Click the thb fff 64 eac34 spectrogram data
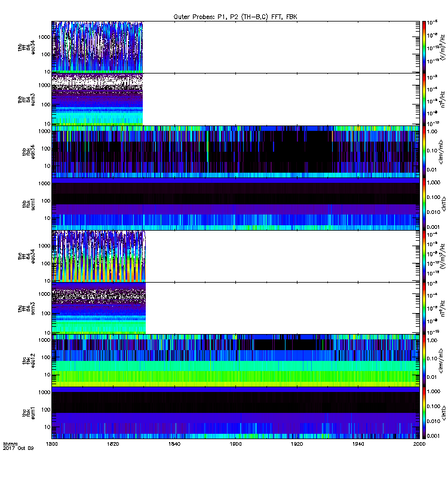The width and height of the screenshot is (448, 478). pyautogui.click(x=97, y=47)
